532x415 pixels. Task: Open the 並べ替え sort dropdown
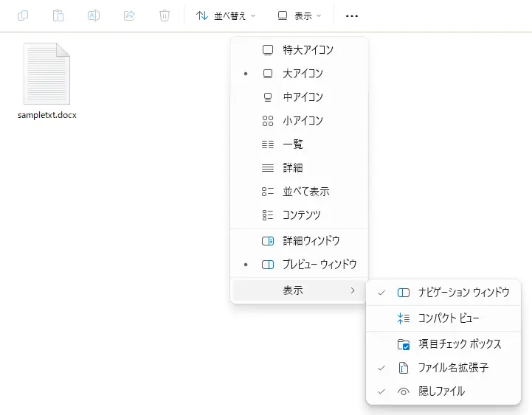tap(226, 15)
